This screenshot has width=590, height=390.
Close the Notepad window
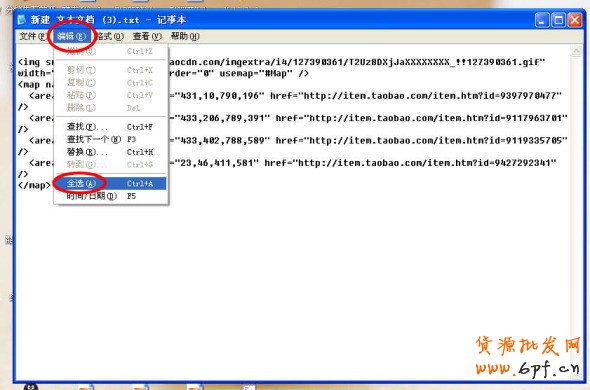(575, 20)
